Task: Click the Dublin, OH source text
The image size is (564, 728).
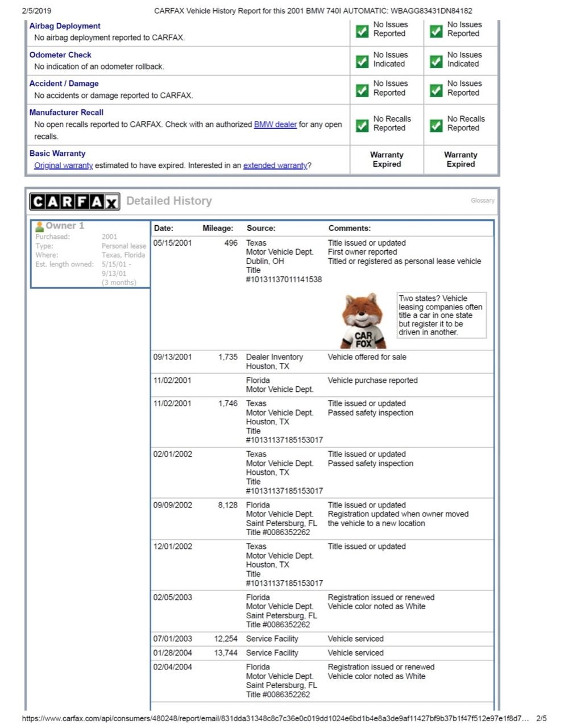Action: click(265, 262)
